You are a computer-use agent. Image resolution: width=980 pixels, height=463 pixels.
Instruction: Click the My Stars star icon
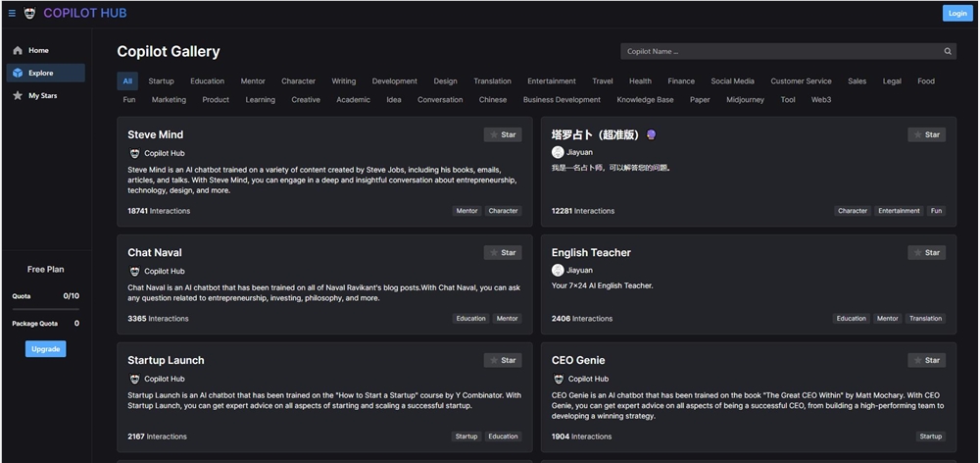coord(18,96)
